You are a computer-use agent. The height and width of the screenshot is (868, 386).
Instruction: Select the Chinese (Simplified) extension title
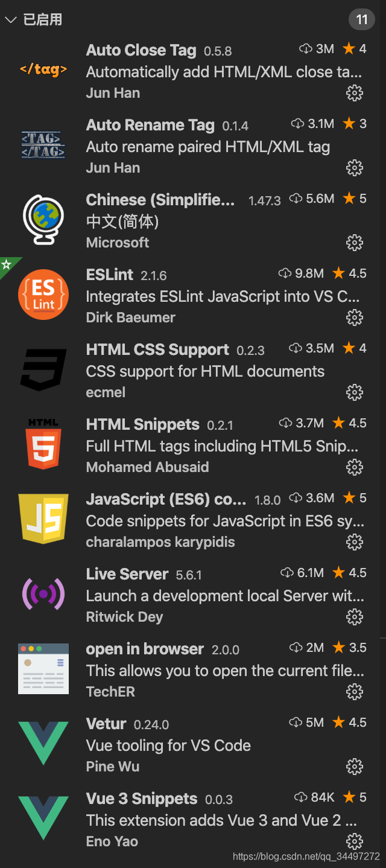160,200
